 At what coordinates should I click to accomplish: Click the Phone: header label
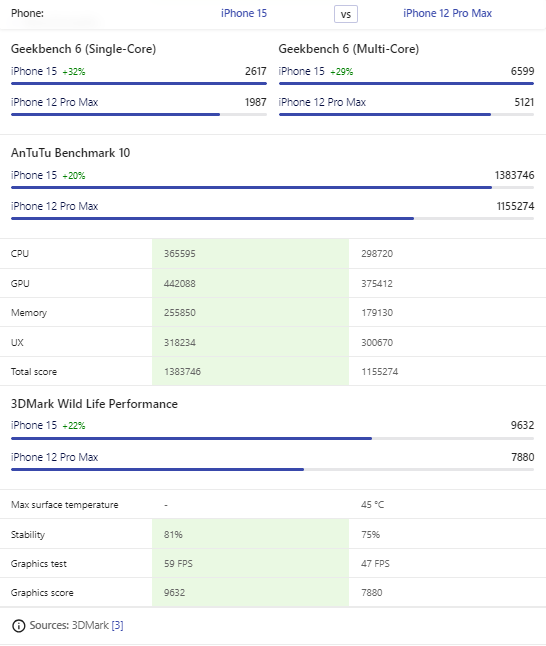(x=27, y=13)
